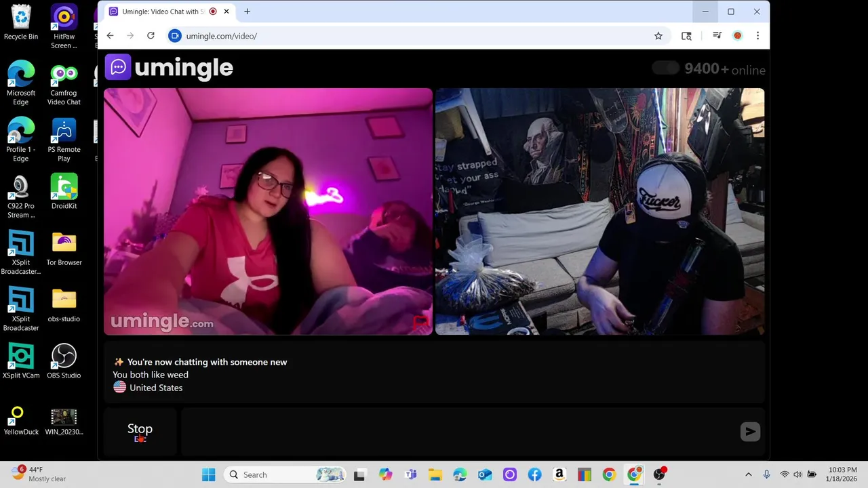Viewport: 868px width, 488px height.
Task: Close the Umingle browser tab
Action: [x=226, y=12]
